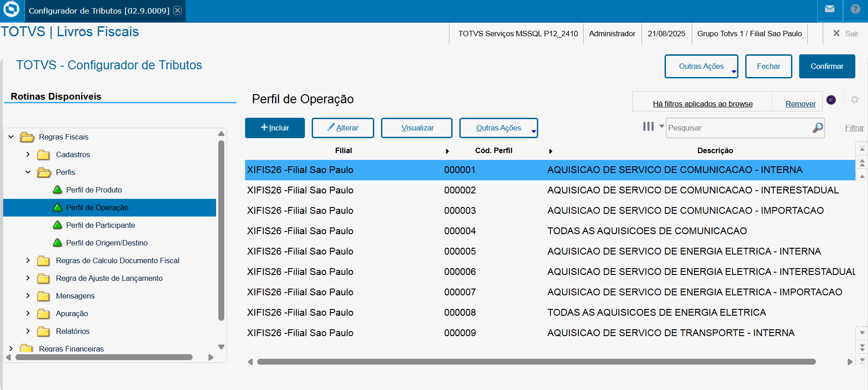Click the arrow after the Cód. Perfil header
This screenshot has width=868, height=390.
pyautogui.click(x=550, y=151)
